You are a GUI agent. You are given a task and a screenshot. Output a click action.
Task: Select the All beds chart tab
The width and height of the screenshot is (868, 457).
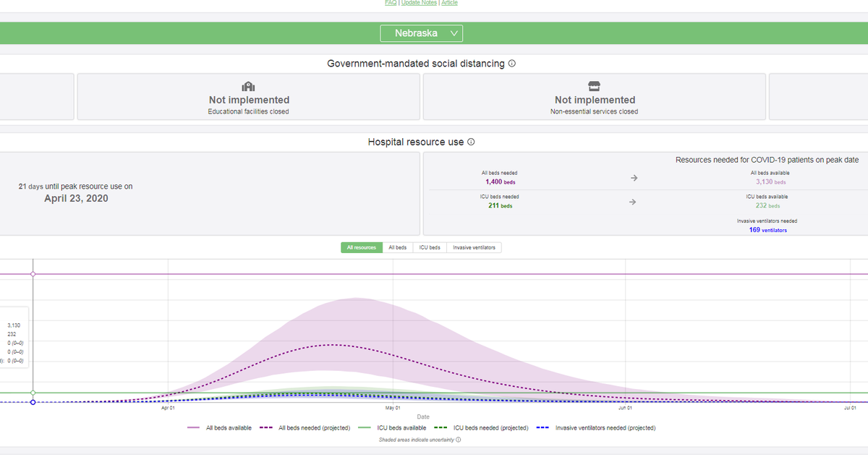tap(398, 247)
